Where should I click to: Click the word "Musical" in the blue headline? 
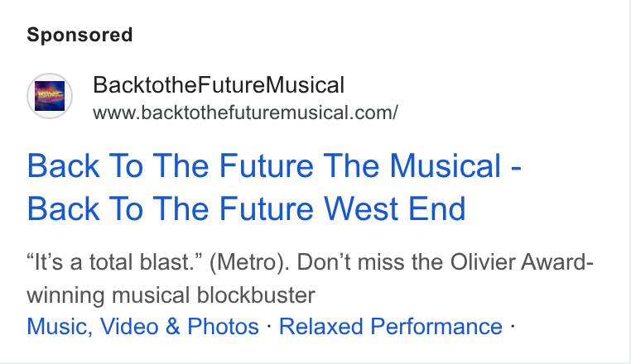pos(445,165)
